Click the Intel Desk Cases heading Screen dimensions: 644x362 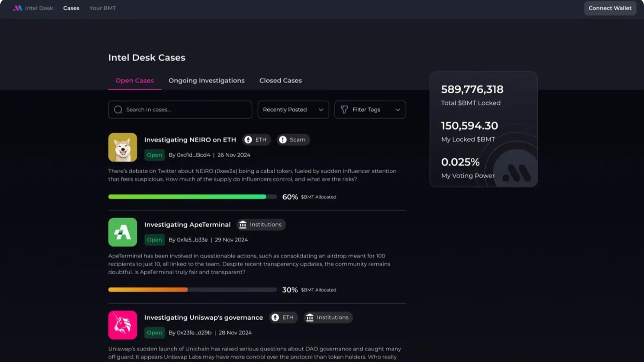(147, 57)
